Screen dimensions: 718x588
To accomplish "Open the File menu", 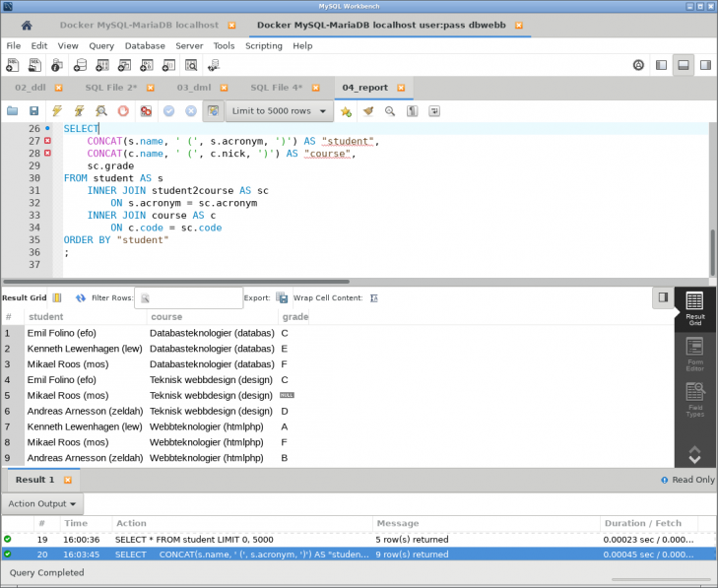I will point(13,45).
